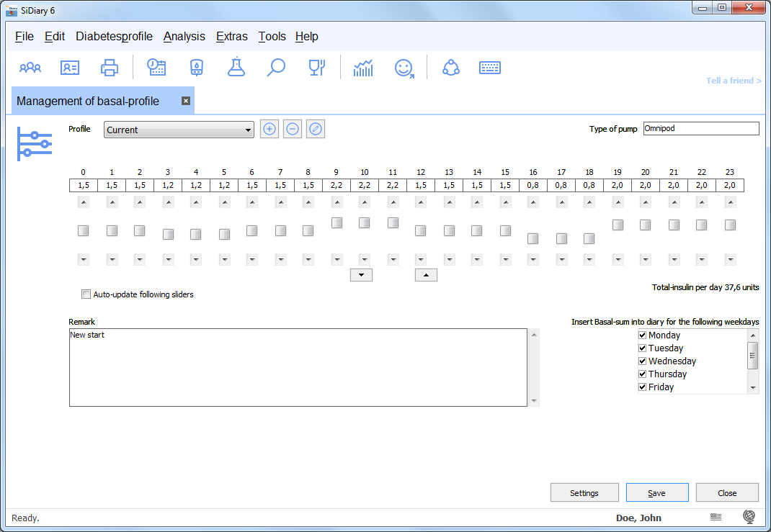Click the down arrow button below hour 10
This screenshot has height=532, width=771.
point(361,274)
